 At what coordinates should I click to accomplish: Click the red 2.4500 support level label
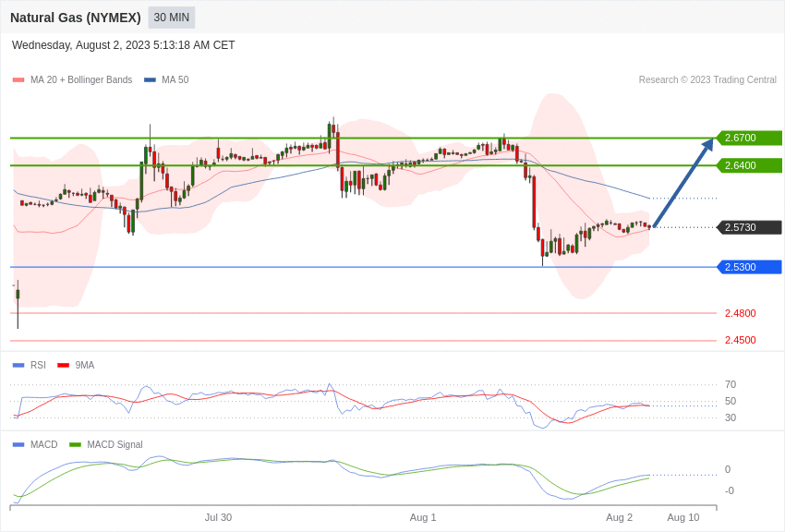click(741, 340)
